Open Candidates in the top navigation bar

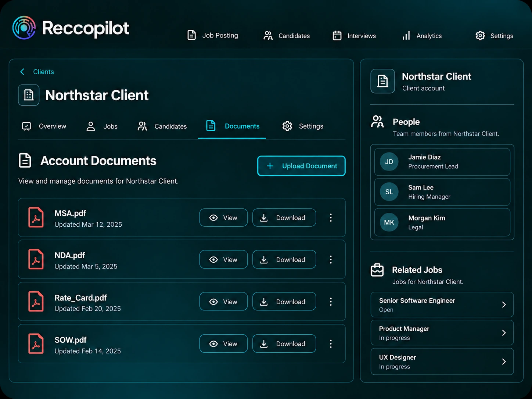pos(287,36)
